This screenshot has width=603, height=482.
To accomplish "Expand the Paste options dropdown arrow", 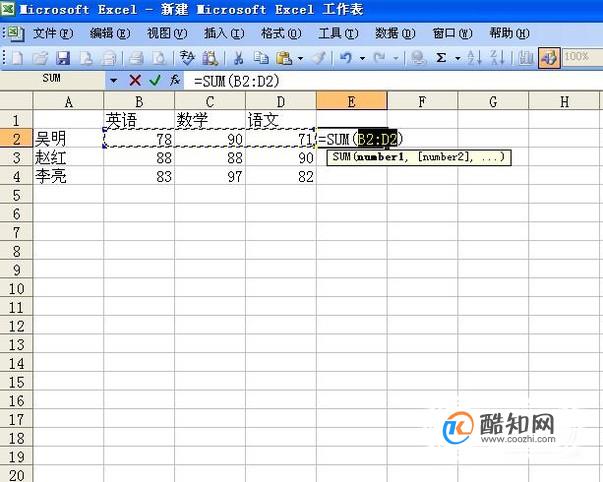I will tap(300, 59).
